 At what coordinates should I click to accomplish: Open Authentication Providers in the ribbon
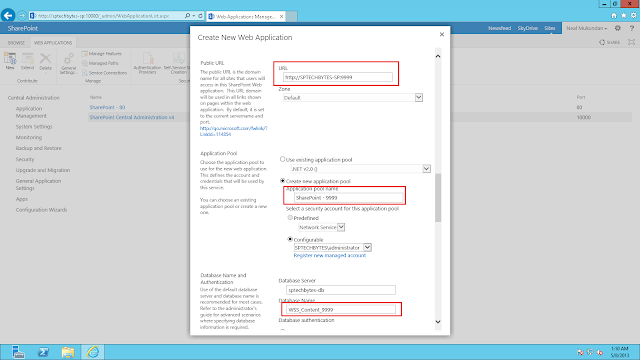(x=147, y=64)
